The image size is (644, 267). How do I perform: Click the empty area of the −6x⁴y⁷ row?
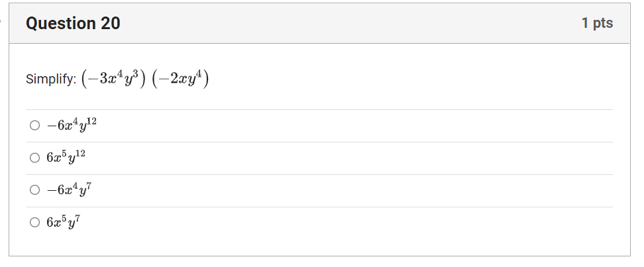(x=353, y=191)
